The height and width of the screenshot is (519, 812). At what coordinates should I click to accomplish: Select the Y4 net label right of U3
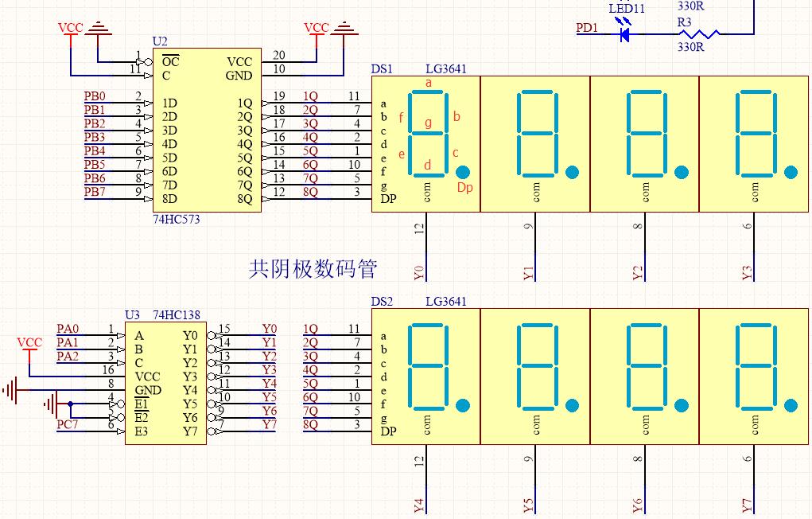coord(270,384)
